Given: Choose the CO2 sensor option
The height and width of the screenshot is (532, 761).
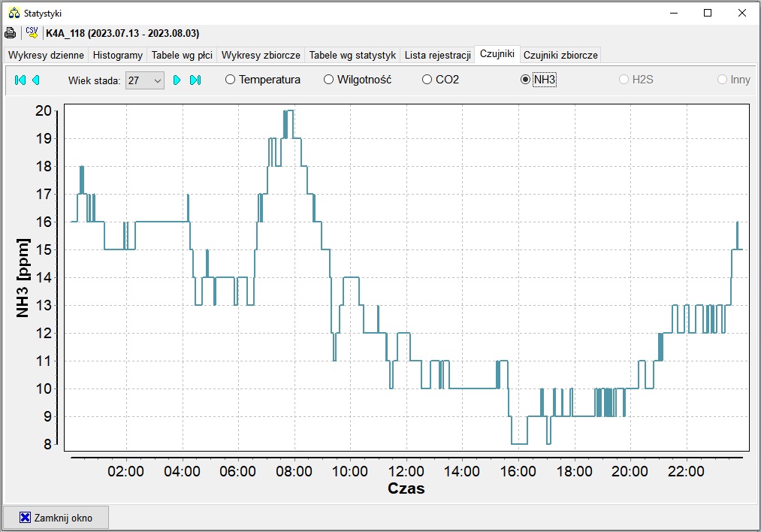Looking at the screenshot, I should 427,80.
